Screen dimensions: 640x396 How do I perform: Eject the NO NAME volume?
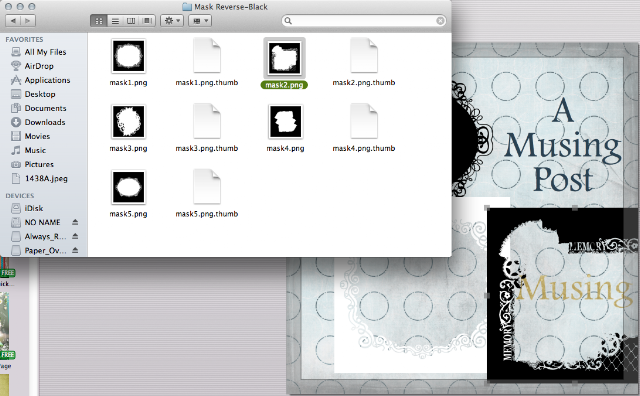pyautogui.click(x=75, y=222)
